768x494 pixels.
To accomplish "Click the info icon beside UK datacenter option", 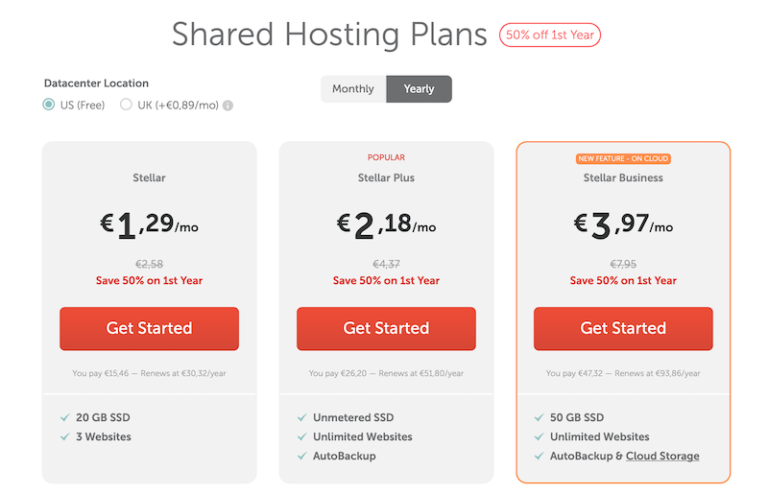I will click(x=228, y=105).
